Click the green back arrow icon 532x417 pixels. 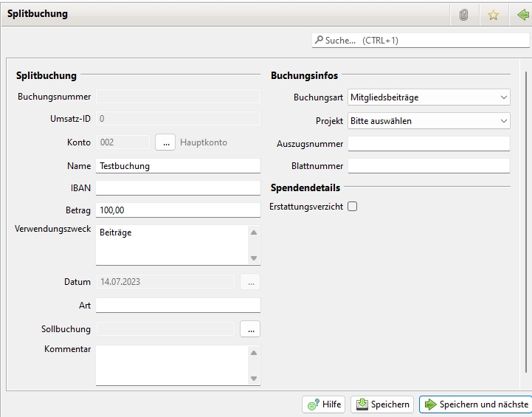click(523, 15)
